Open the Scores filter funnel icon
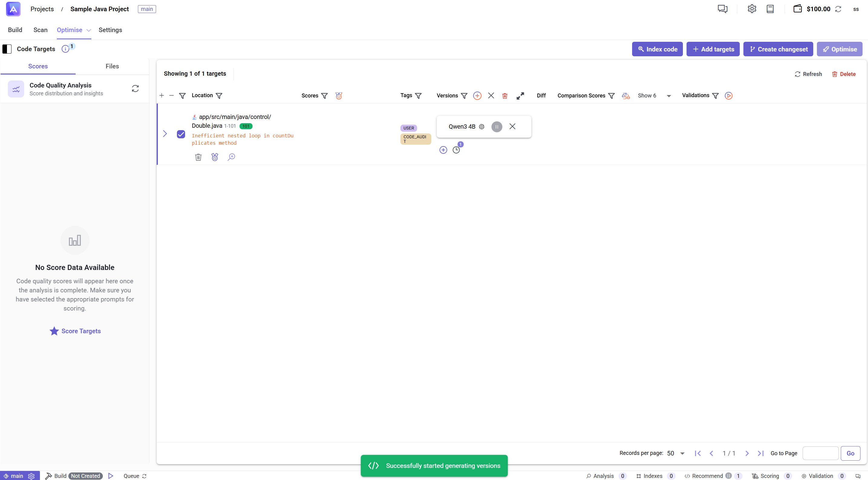868x480 pixels. click(x=325, y=96)
